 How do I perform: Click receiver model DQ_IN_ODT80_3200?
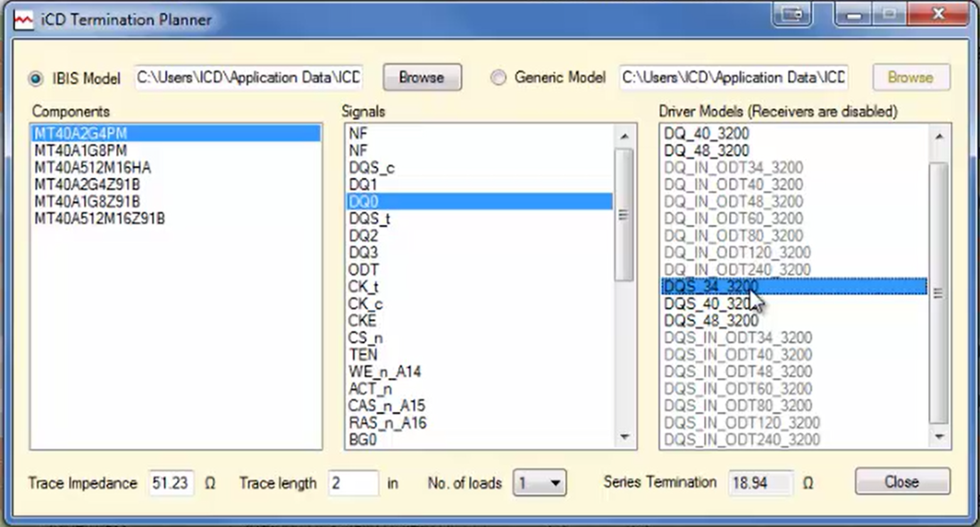794,236
